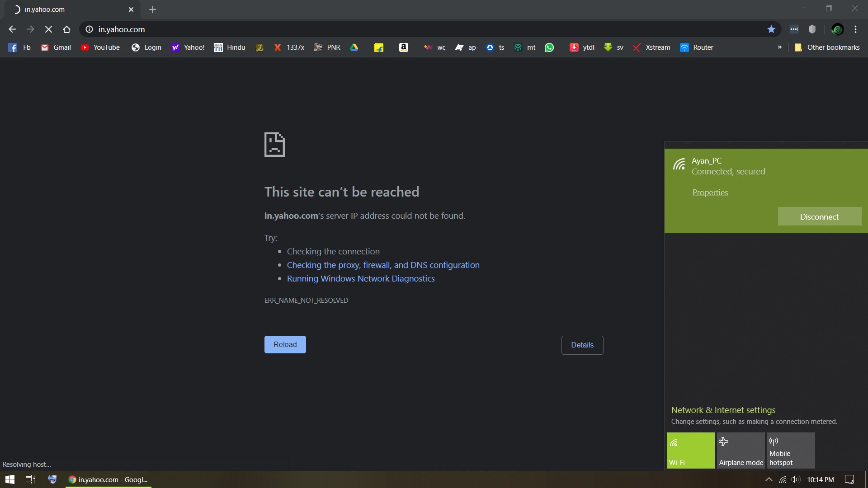The image size is (868, 488).
Task: Stop loading the page
Action: (x=48, y=29)
